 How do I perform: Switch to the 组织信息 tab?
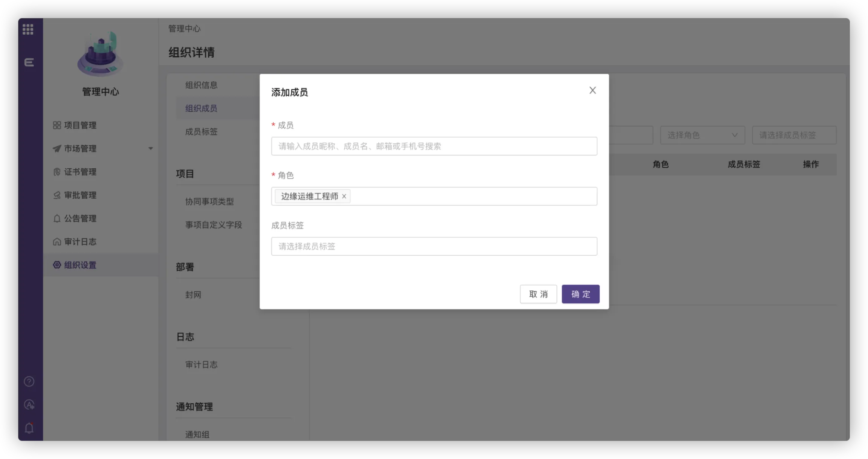tap(201, 85)
